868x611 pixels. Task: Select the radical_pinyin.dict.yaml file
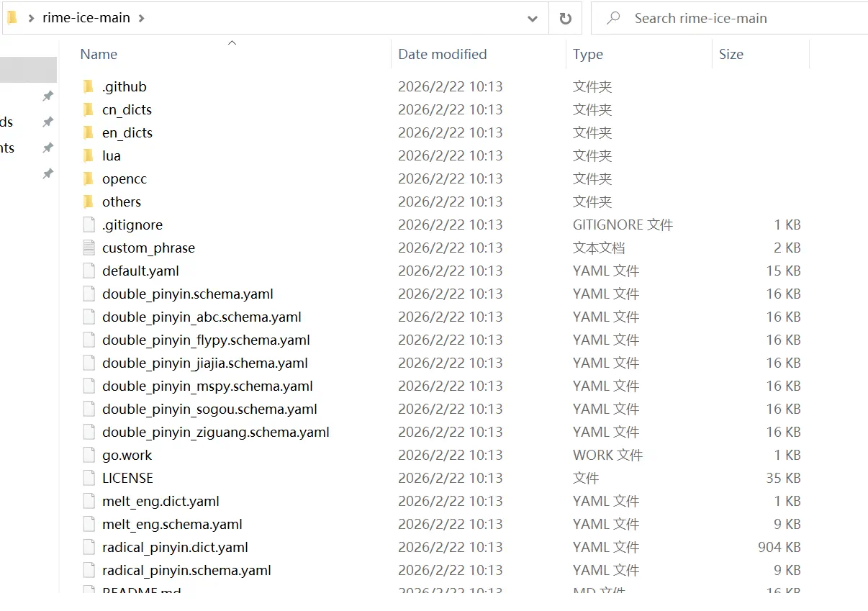(175, 548)
